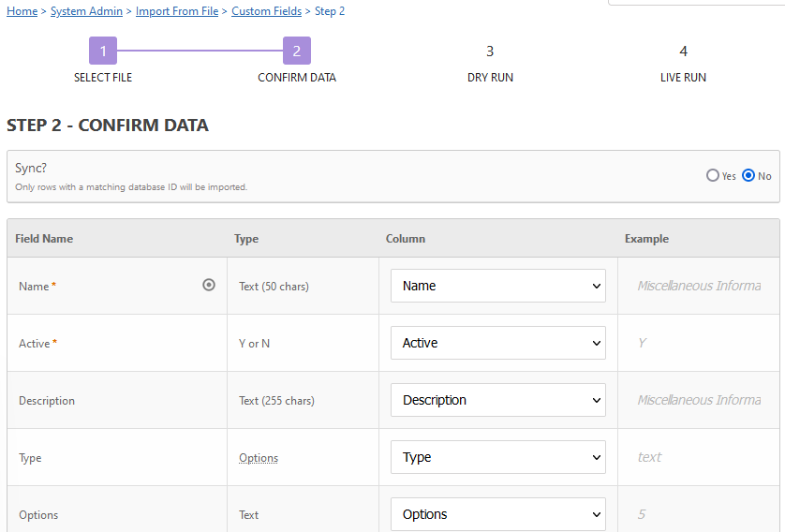Screen dimensions: 785x532
Task: Click the Miscellaneous Informa example for Name
Action: pyautogui.click(x=699, y=286)
